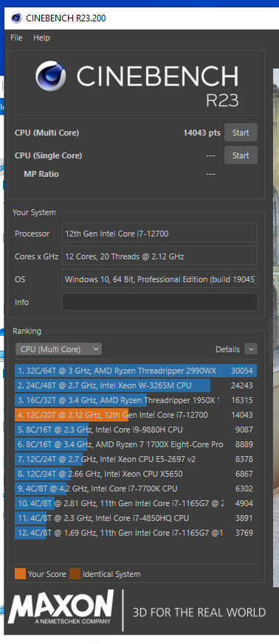Click the MP Ratio label
Image resolution: width=279 pixels, height=644 pixels.
pyautogui.click(x=41, y=174)
